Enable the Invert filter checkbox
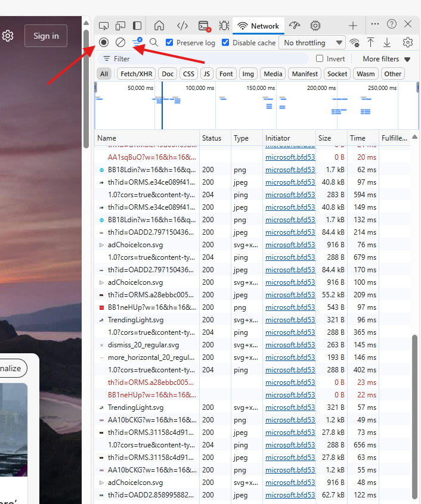The image size is (421, 504). [x=320, y=59]
